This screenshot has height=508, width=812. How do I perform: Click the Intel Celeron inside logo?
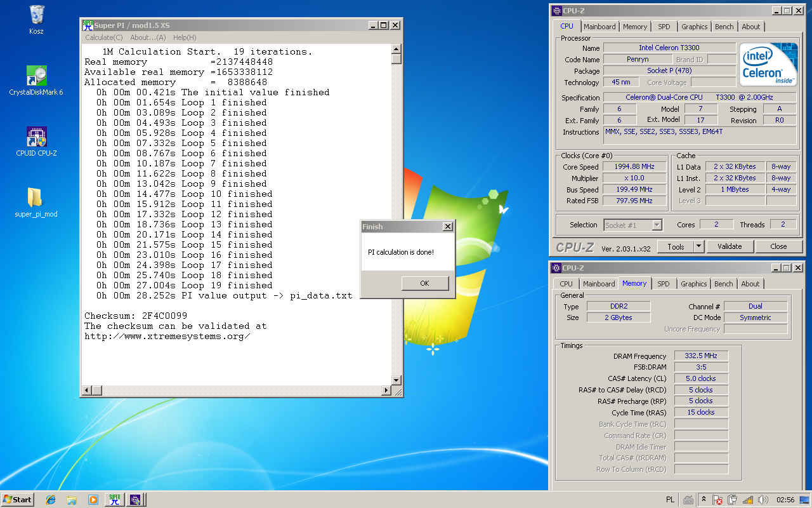coord(769,65)
